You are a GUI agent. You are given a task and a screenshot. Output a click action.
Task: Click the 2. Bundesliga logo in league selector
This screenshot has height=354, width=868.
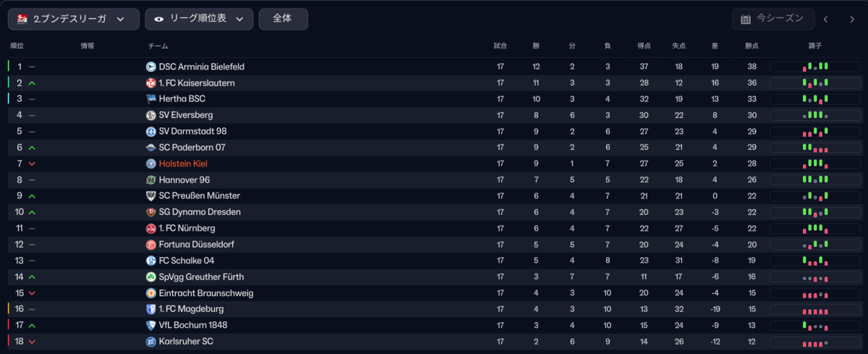(22, 20)
